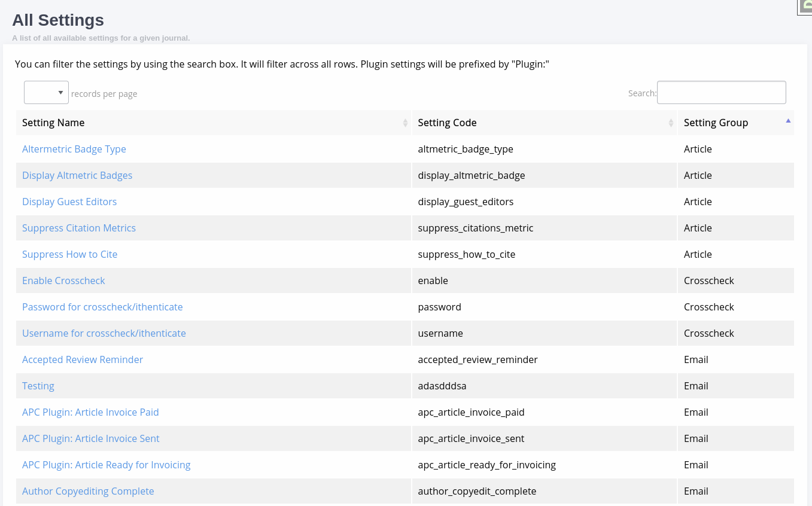Open the records per page dropdown
Image resolution: width=812 pixels, height=506 pixels.
(x=46, y=93)
